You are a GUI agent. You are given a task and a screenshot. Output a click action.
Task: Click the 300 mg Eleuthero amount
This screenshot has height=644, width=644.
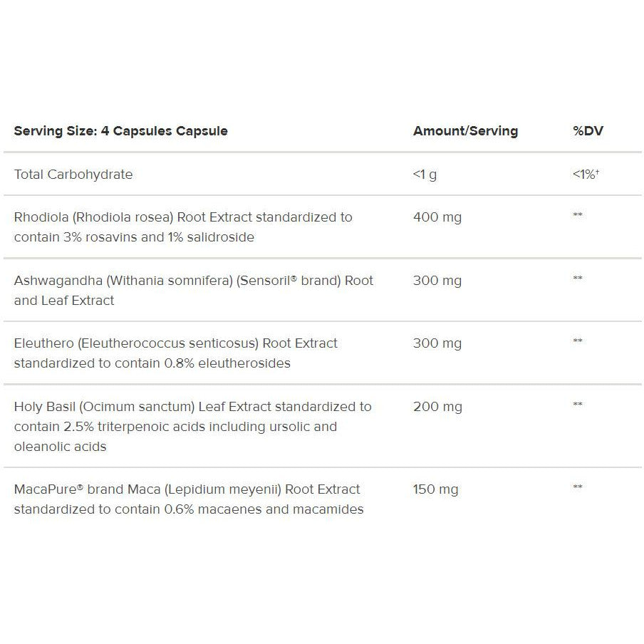pyautogui.click(x=437, y=343)
